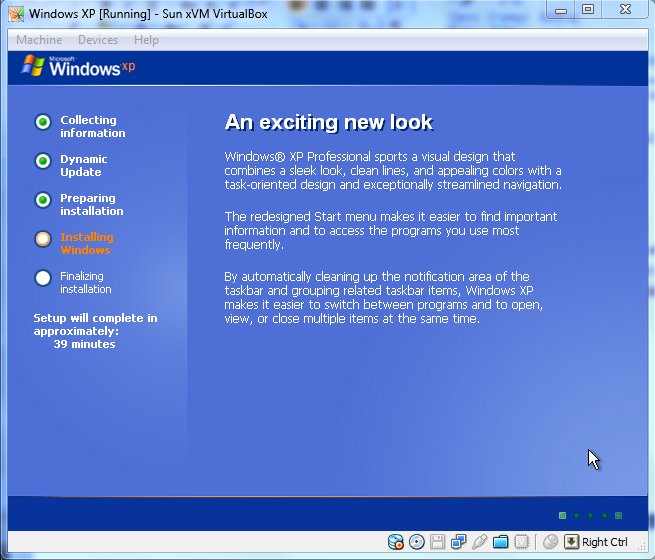Click the virtualization chip status icon
Image resolution: width=655 pixels, height=560 pixels.
coord(521,542)
